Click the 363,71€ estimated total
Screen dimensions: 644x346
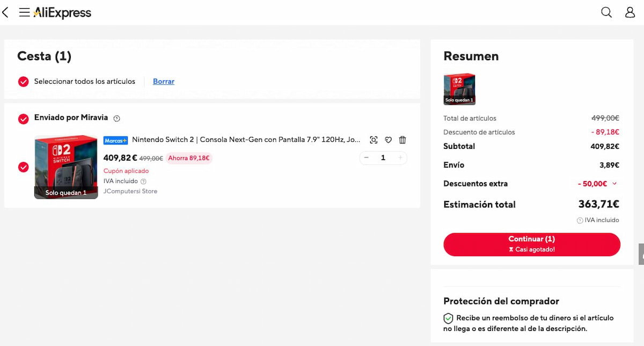[599, 204]
